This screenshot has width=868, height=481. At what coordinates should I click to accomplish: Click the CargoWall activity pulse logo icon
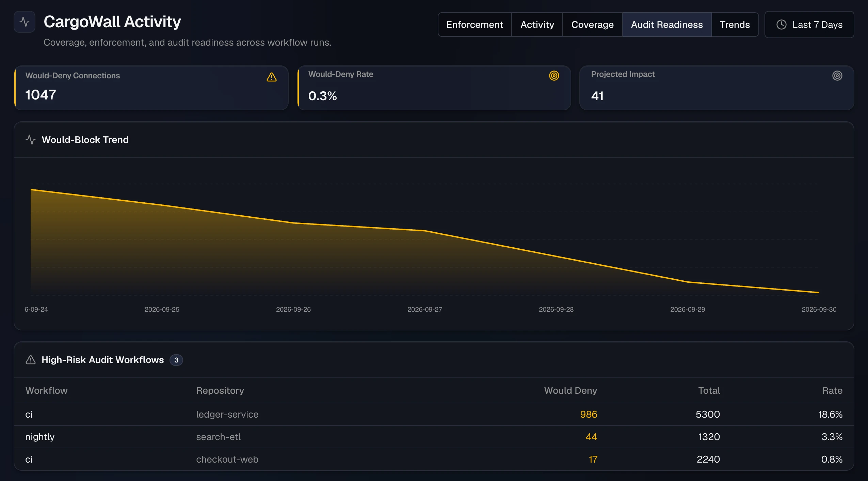[25, 22]
